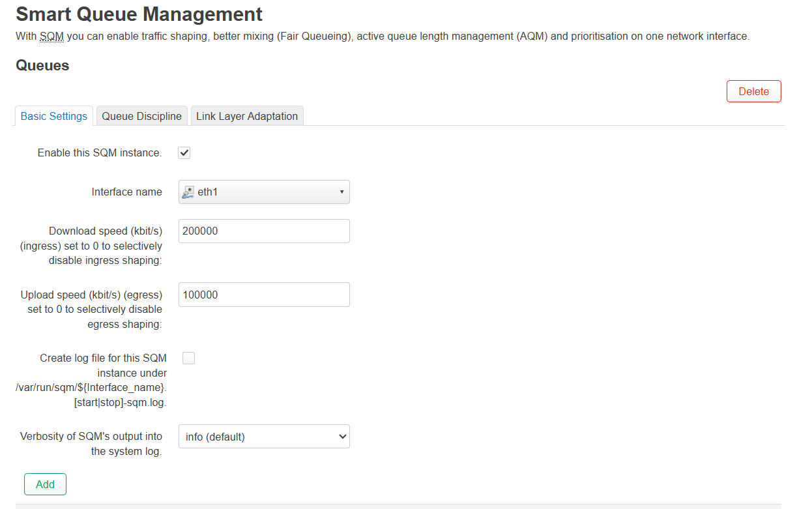The height and width of the screenshot is (509, 812).
Task: Click the underlined SQM abbreviation in description
Action: [x=51, y=36]
